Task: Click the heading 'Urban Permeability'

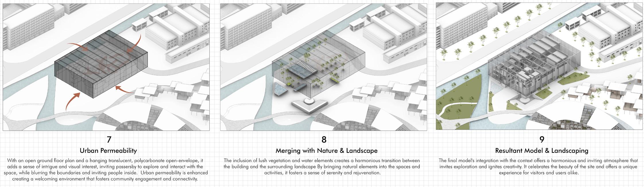Action: 108,151
